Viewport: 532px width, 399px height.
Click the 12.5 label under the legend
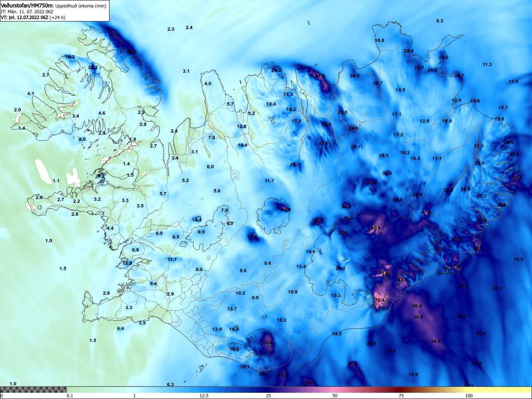(204, 396)
